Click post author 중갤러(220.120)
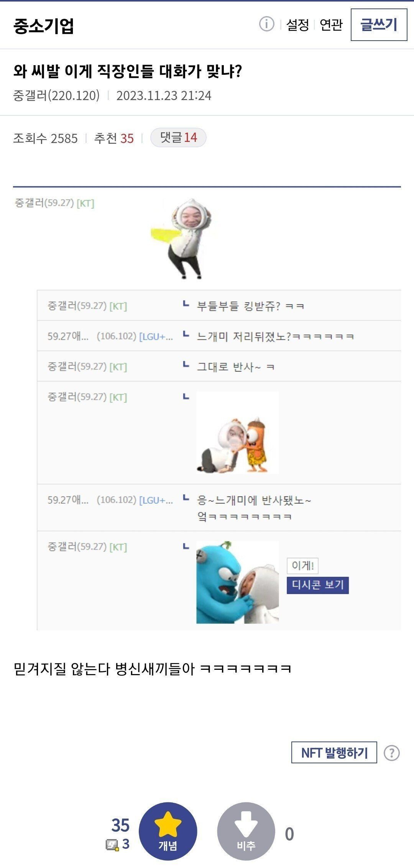 [56, 95]
